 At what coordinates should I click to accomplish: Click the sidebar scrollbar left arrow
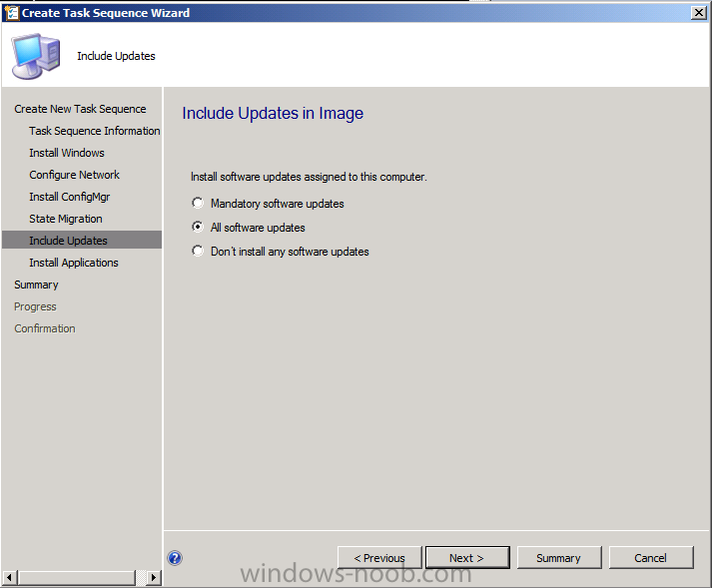coord(10,578)
